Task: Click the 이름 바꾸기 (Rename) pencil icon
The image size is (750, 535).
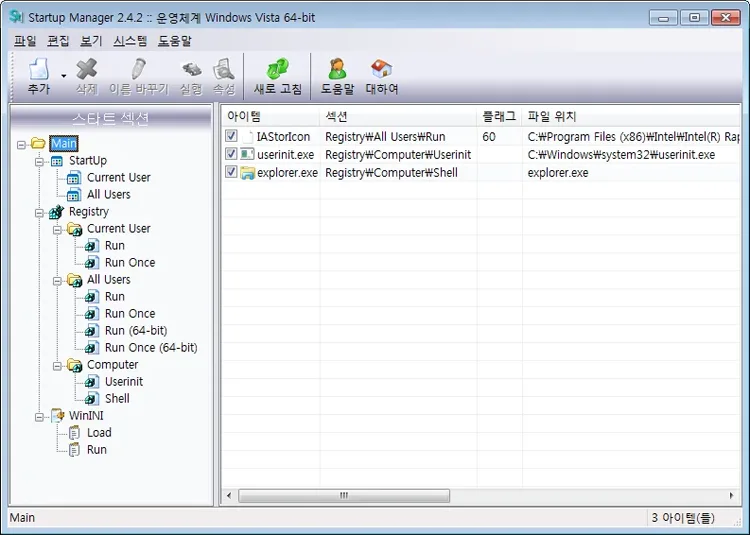Action: 138,70
